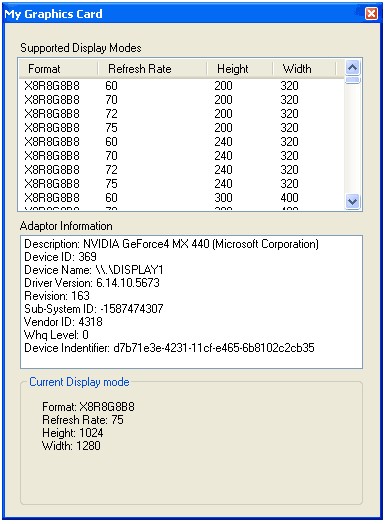This screenshot has height=524, width=386.
Task: Select the row with refresh 60 and height 200
Action: pos(181,86)
